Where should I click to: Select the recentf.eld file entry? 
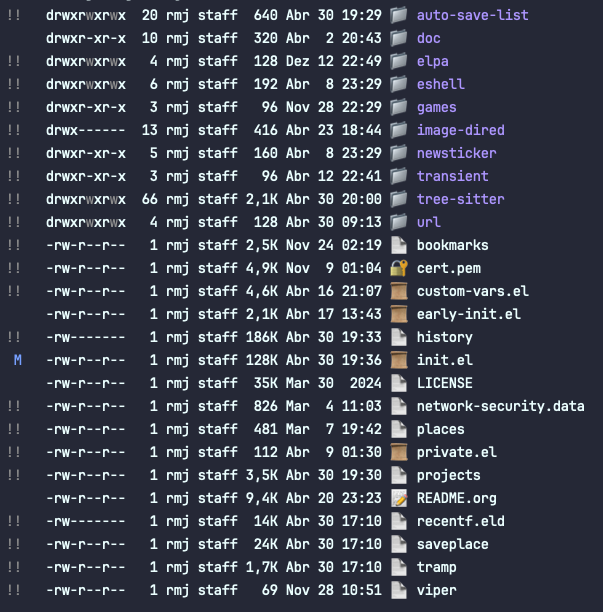pos(461,521)
